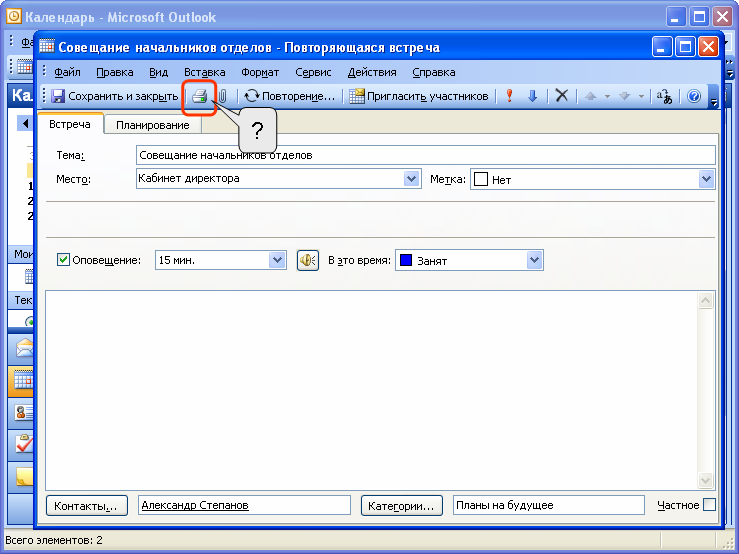The height and width of the screenshot is (554, 739).
Task: Expand Next Item arrow dropdown
Action: 641,97
